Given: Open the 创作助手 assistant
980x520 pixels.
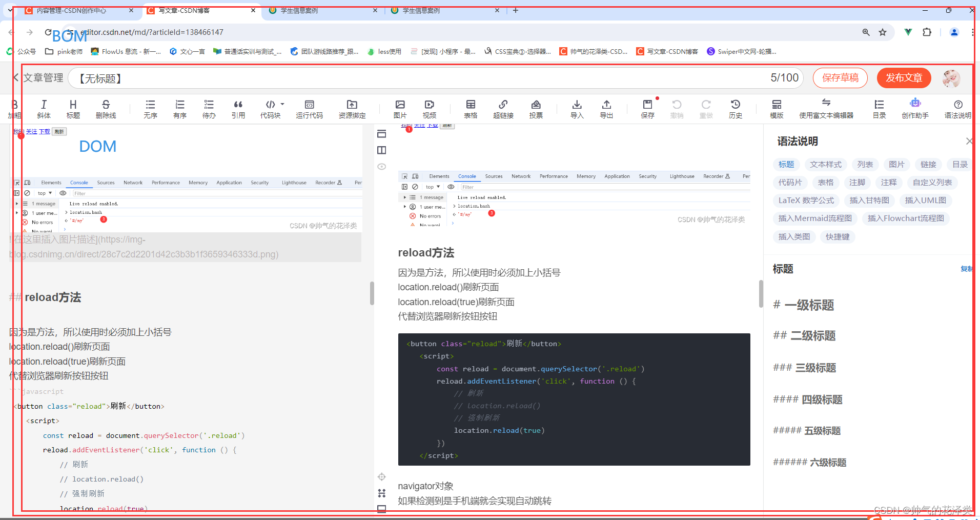Looking at the screenshot, I should pos(915,109).
